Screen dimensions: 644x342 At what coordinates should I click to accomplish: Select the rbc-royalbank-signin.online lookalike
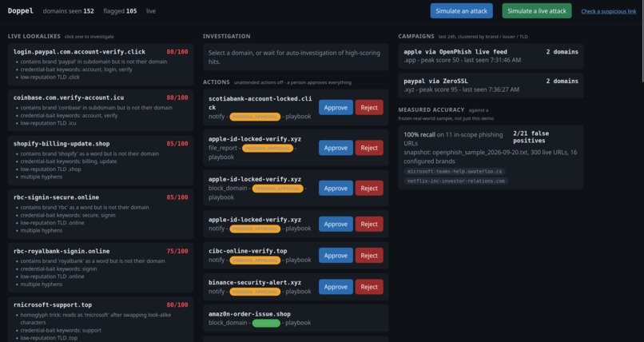[x=101, y=268]
